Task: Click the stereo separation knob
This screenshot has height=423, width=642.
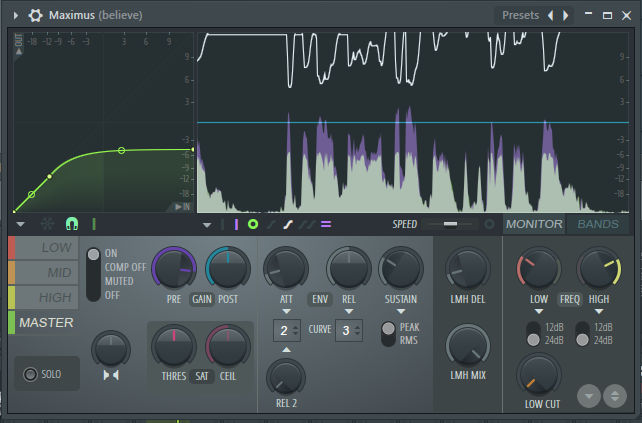Action: [111, 349]
